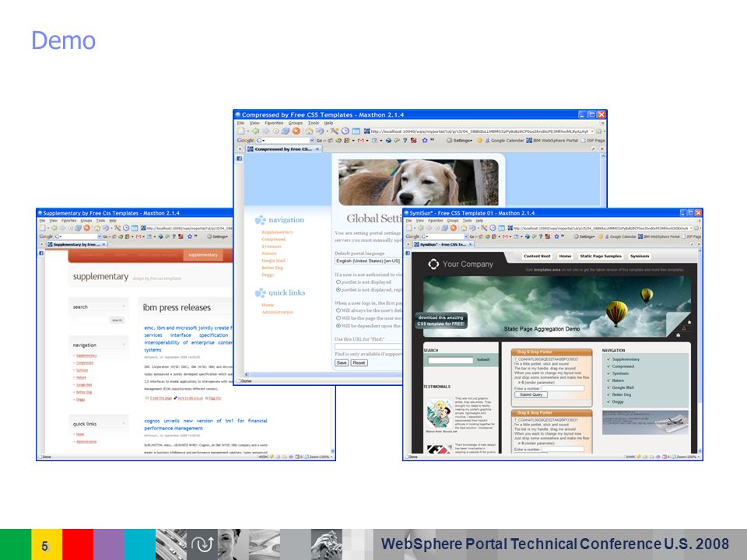Select 'Compressed by Free CS...' browser tab
The image size is (747, 560).
(283, 149)
